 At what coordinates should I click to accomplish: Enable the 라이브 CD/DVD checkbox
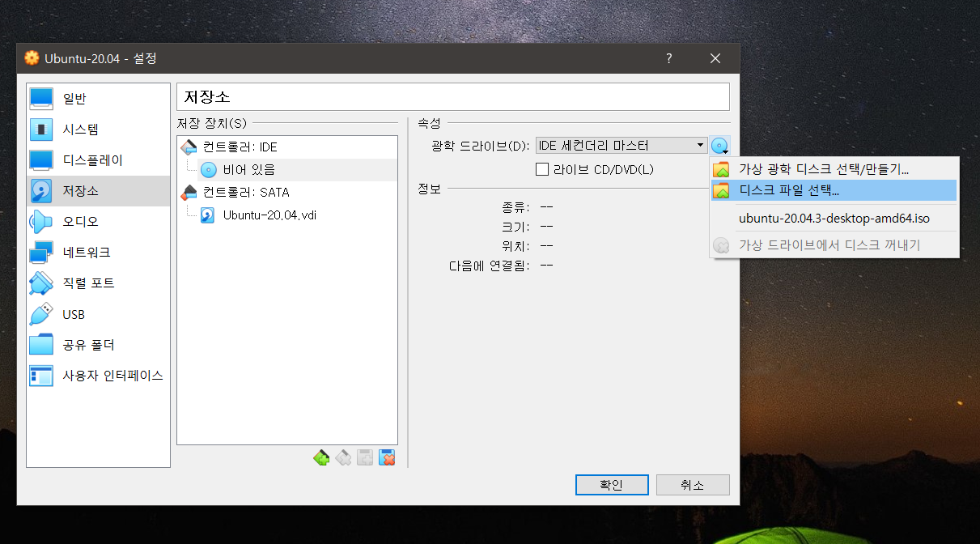click(542, 169)
